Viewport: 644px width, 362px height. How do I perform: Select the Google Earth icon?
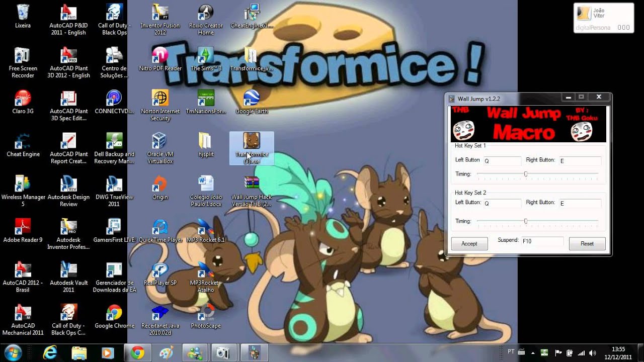point(252,102)
